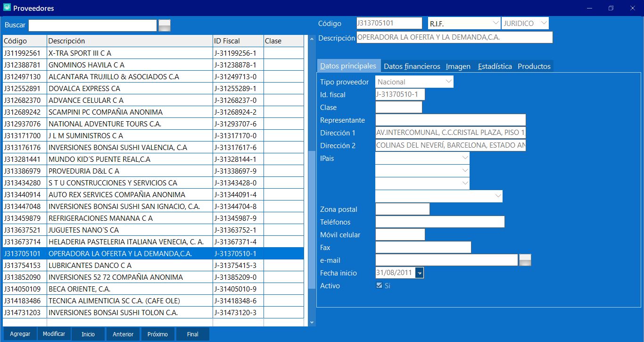Open the Productos tab
Image resolution: width=644 pixels, height=342 pixels.
[x=534, y=66]
